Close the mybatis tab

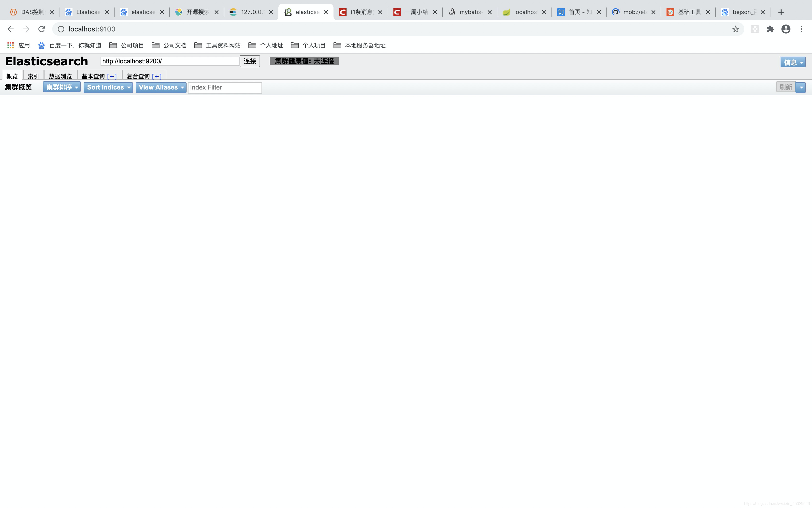(490, 12)
